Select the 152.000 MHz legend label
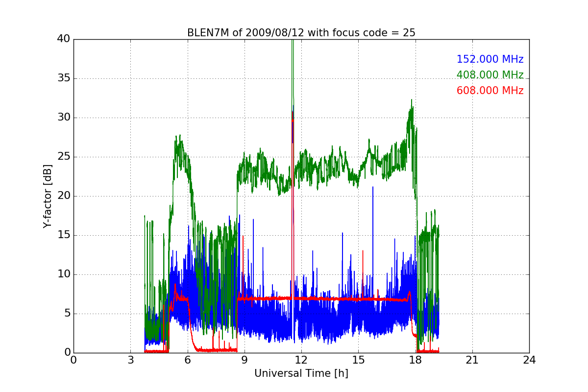Screen dimensions: 588x392 490,59
